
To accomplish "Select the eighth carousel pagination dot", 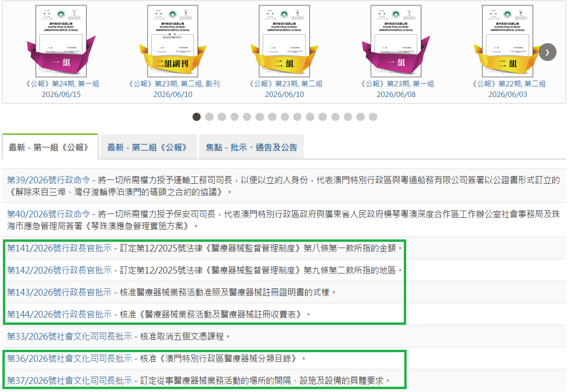I will point(285,117).
